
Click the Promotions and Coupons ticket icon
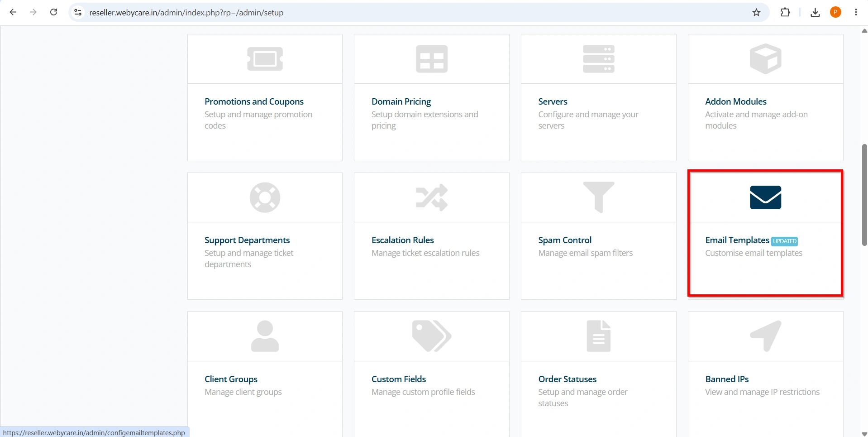(265, 59)
